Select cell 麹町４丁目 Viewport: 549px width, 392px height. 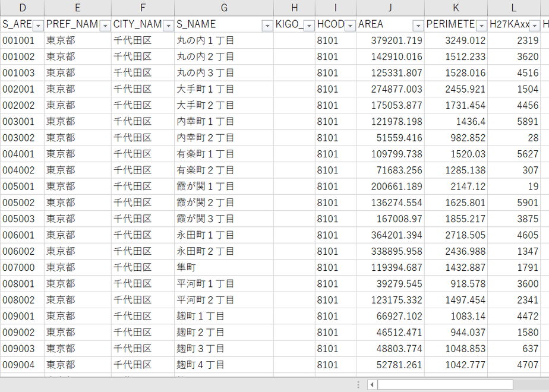224,365
